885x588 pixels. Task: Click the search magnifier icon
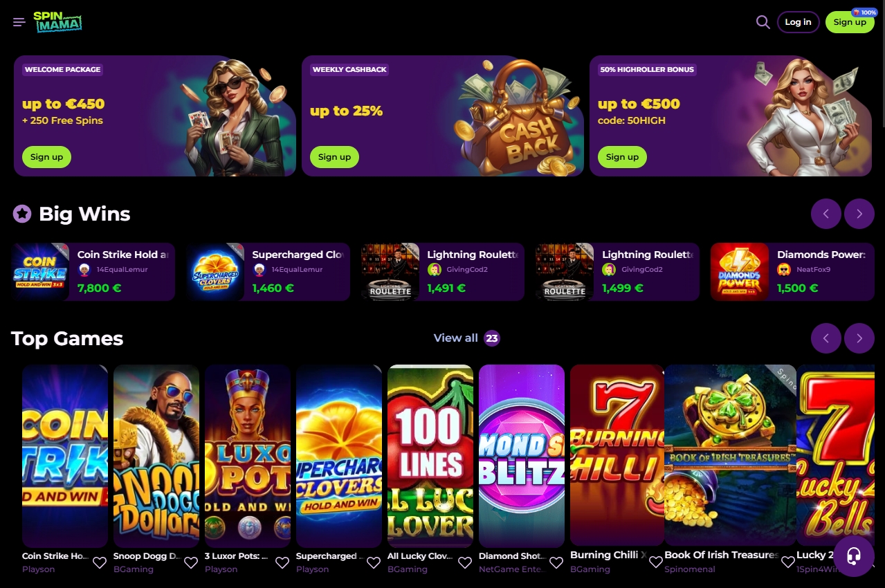tap(763, 22)
